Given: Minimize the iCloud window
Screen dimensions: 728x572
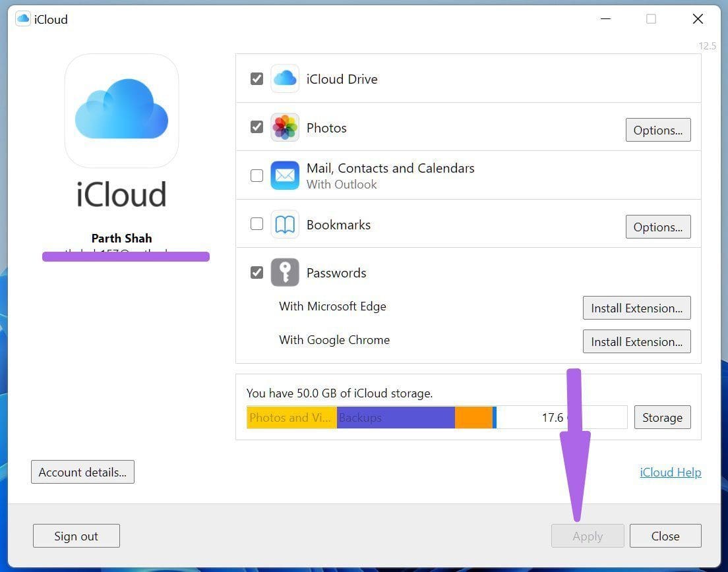Looking at the screenshot, I should click(x=605, y=19).
